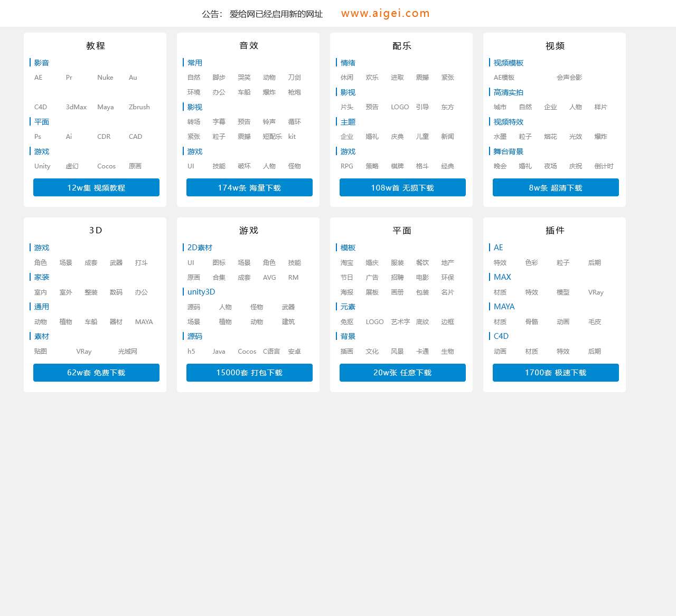
Task: Open the 光域网 material link
Action: pyautogui.click(x=127, y=352)
